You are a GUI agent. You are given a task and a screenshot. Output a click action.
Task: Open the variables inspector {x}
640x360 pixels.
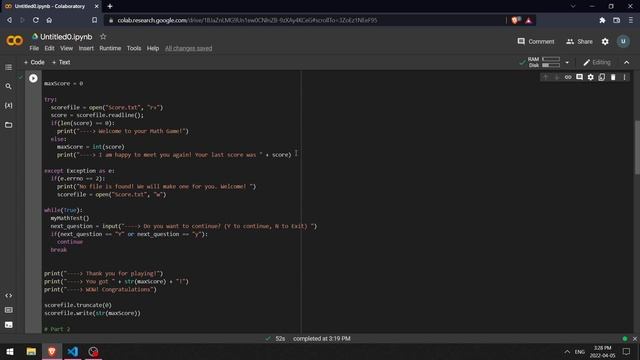[9, 105]
